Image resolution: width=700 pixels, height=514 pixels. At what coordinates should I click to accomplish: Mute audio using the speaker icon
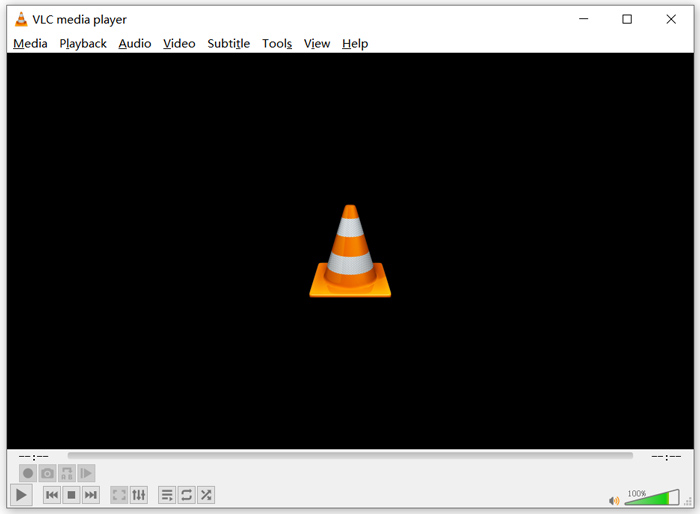(x=614, y=500)
